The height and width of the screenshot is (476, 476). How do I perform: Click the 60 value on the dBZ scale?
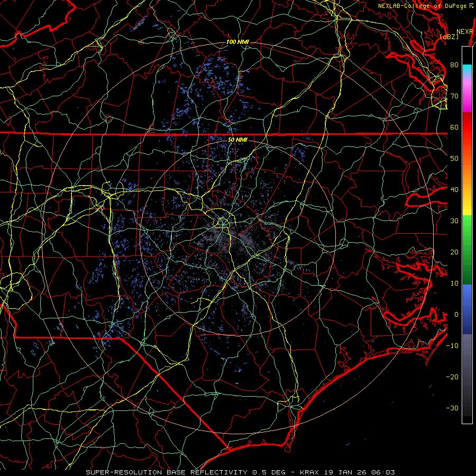[x=454, y=127]
